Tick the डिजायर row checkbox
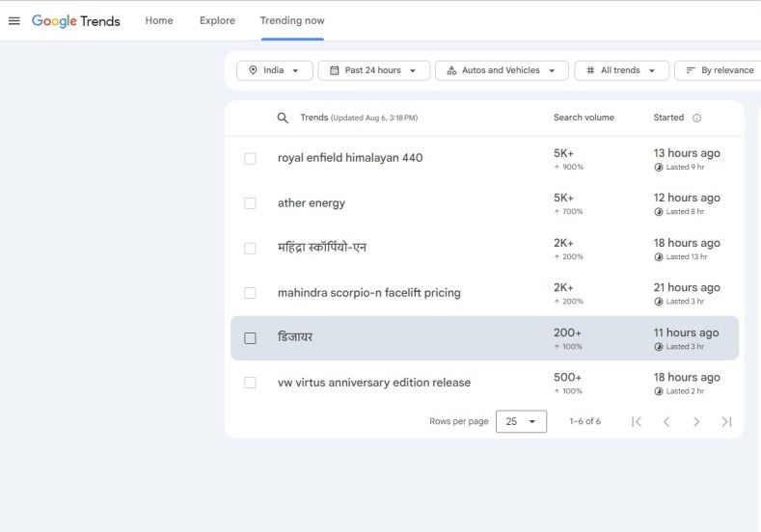Viewport: 761px width, 532px height. coord(250,338)
